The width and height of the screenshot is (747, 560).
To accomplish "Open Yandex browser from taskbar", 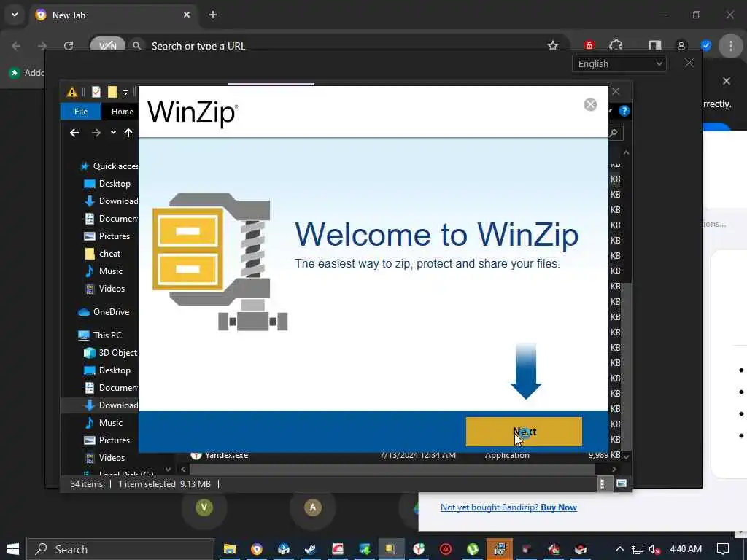I will pyautogui.click(x=419, y=549).
